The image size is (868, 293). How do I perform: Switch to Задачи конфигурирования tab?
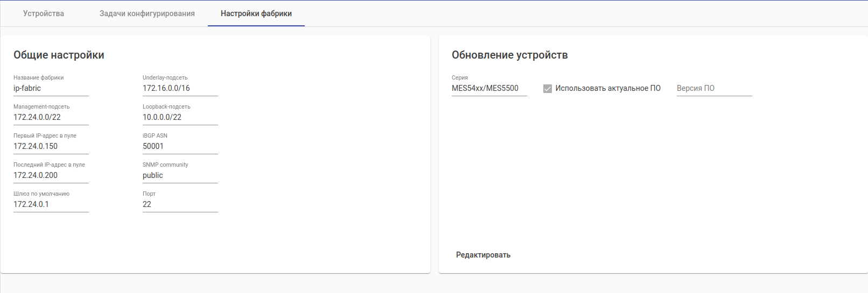click(147, 13)
